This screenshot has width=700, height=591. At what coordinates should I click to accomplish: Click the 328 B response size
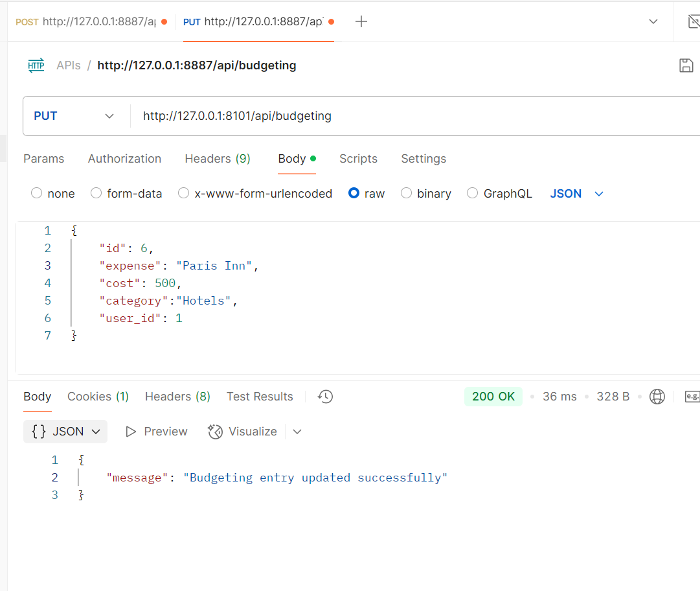point(613,396)
